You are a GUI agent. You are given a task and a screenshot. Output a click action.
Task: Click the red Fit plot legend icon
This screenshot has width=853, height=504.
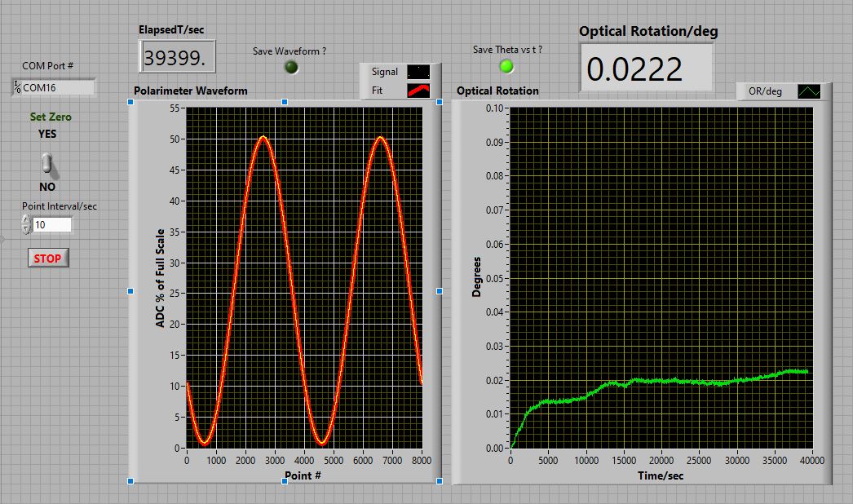pyautogui.click(x=418, y=91)
